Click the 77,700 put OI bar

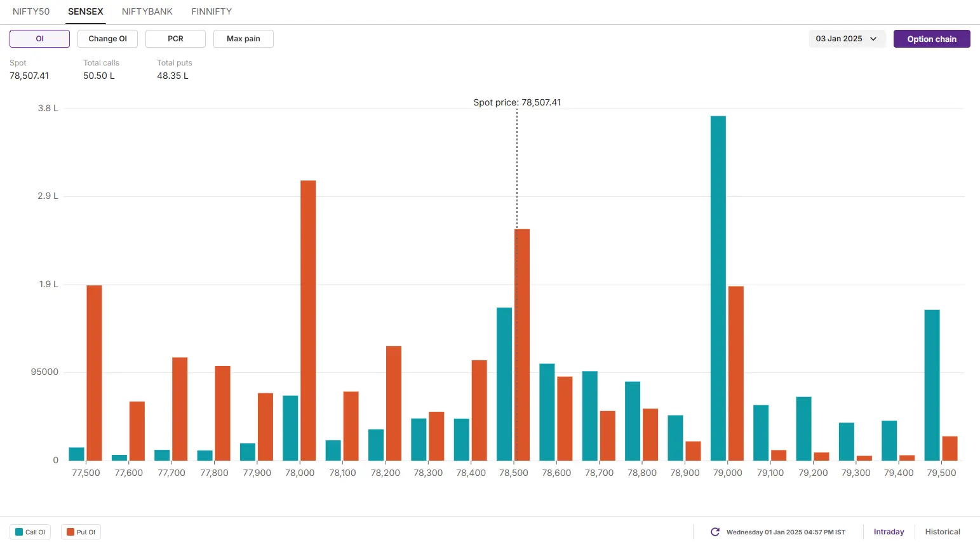(x=180, y=409)
